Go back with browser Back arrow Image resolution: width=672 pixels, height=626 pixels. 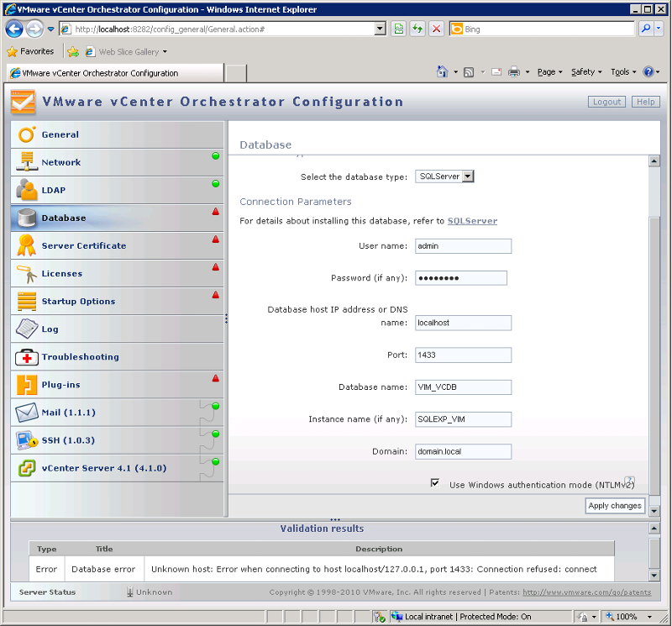(13, 29)
